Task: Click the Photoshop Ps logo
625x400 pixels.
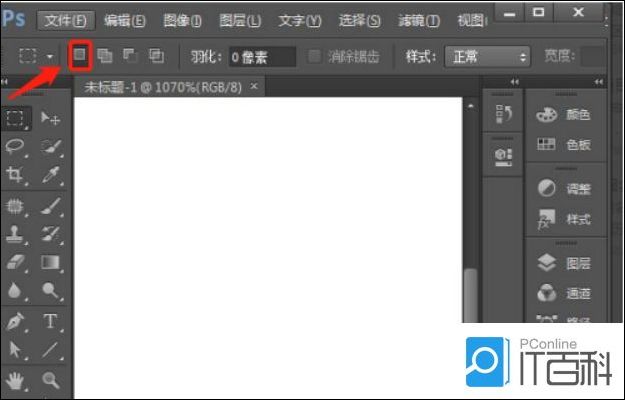Action: tap(13, 18)
